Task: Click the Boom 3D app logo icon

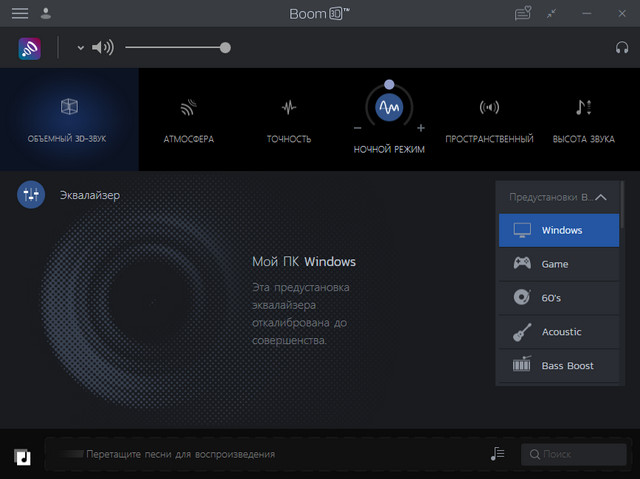Action: [x=30, y=48]
